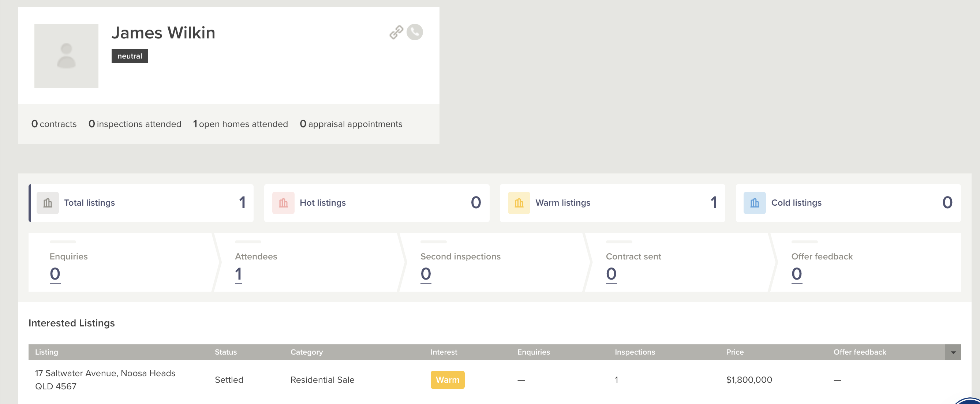Click the Warm interest badge

click(x=447, y=379)
